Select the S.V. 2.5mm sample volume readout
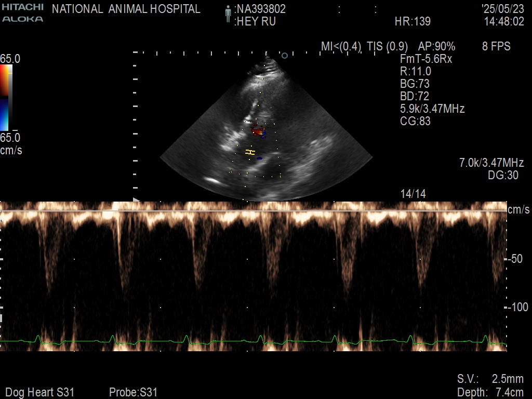Viewport: 532px width, 399px height. tap(490, 379)
